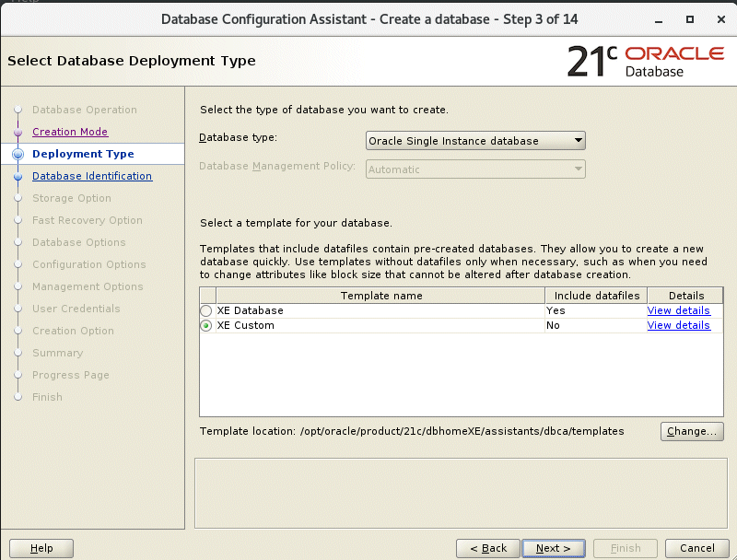Viewport: 737px width, 560px height.
Task: Proceed with the Next button
Action: tap(554, 548)
